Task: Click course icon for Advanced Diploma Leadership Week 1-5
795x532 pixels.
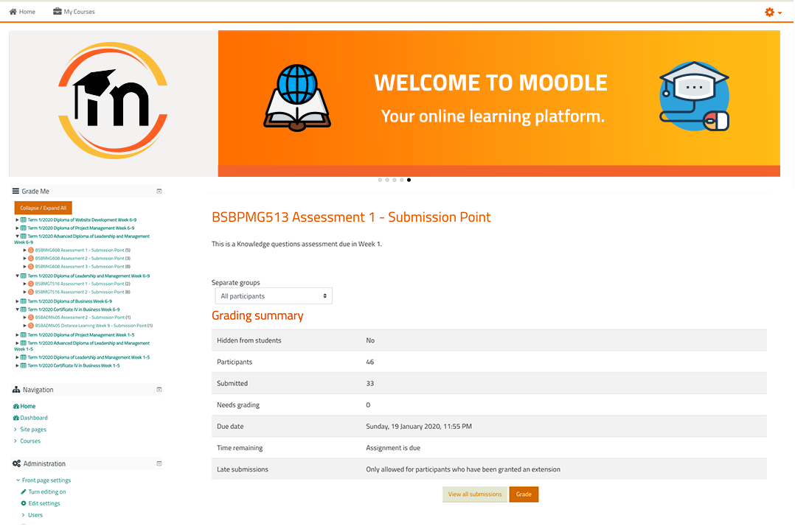Action: pos(24,343)
